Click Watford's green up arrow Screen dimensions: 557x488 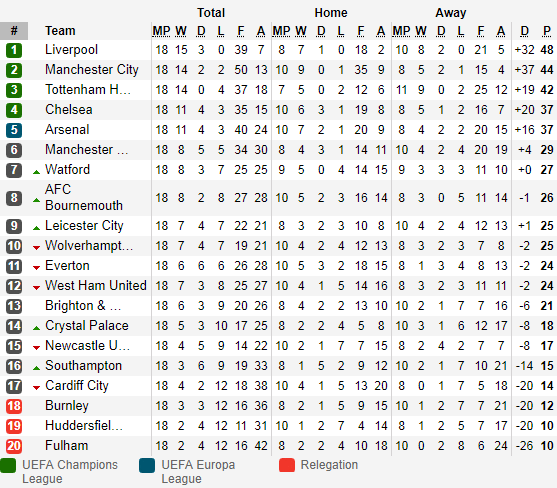[36, 172]
